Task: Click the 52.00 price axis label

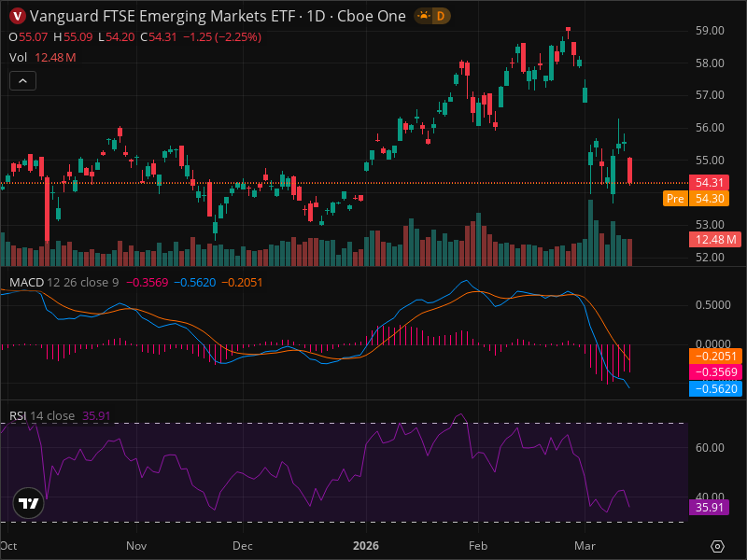Action: point(710,258)
